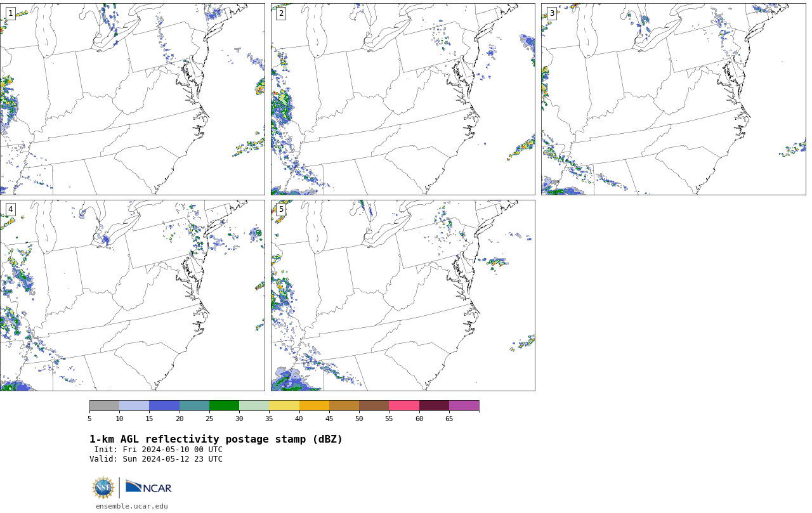Select the dark green 25-30 dBZ swatch
The image size is (812, 513).
point(224,406)
